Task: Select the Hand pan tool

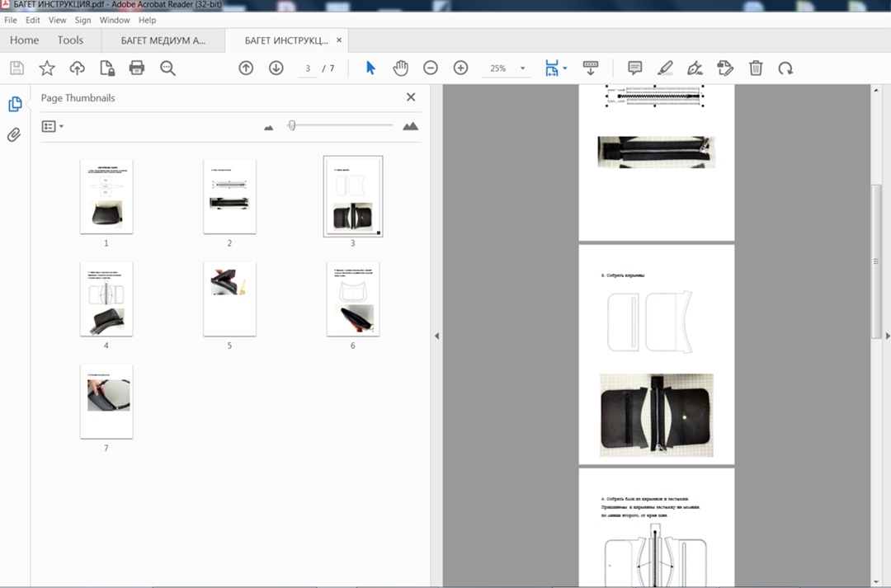Action: click(x=400, y=68)
